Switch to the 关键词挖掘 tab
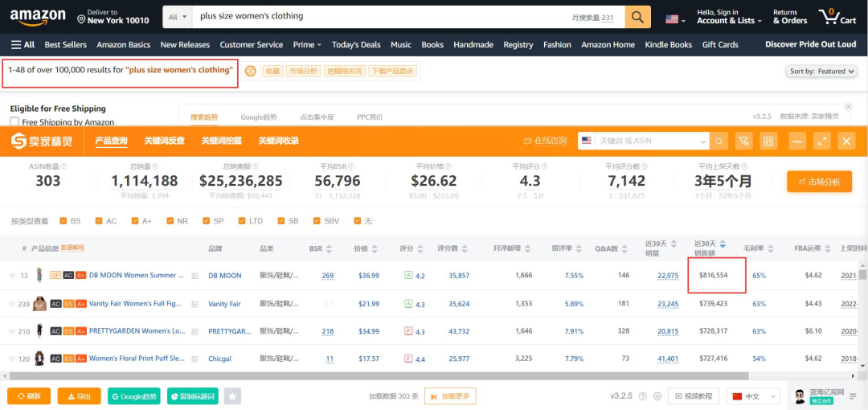This screenshot has width=868, height=410. tap(221, 141)
